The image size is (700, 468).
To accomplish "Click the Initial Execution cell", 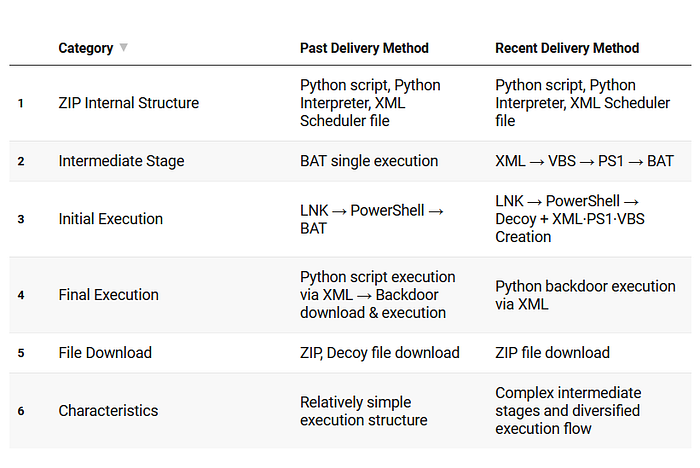I will pos(110,219).
